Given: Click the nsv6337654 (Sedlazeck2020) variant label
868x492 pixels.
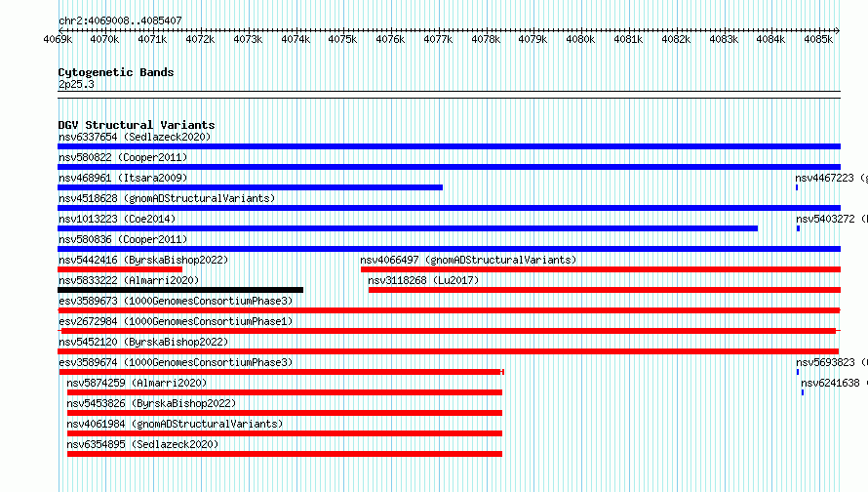Looking at the screenshot, I should click(135, 137).
